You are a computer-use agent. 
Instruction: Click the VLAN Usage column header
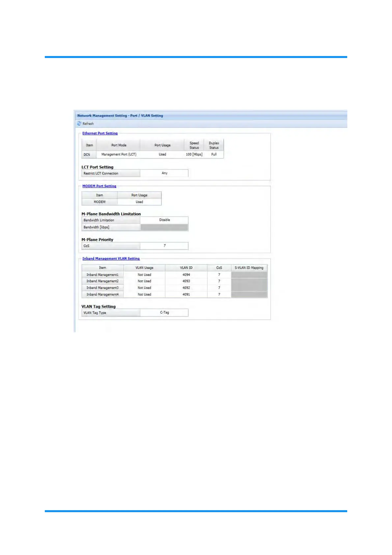(x=144, y=268)
